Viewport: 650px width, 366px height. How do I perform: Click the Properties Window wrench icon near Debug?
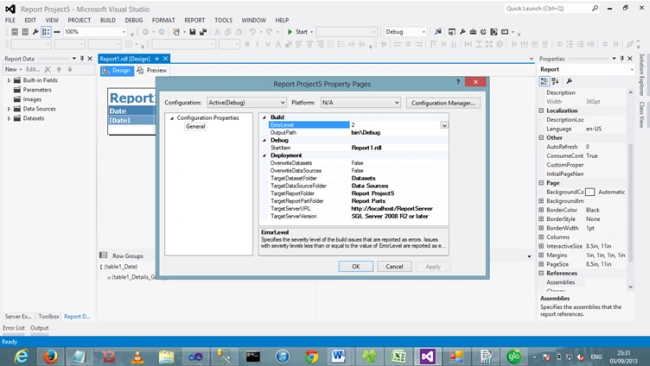coord(463,32)
